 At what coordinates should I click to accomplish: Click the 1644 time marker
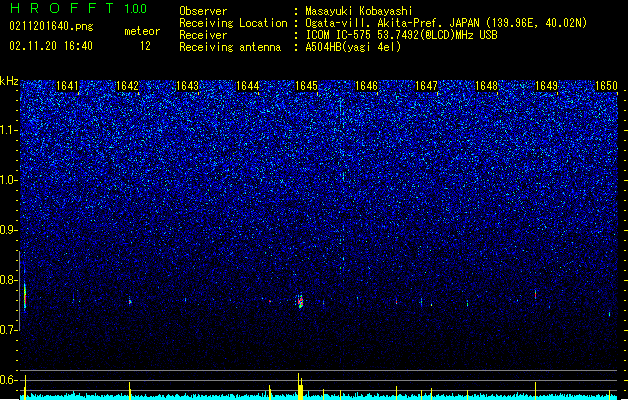[x=248, y=86]
